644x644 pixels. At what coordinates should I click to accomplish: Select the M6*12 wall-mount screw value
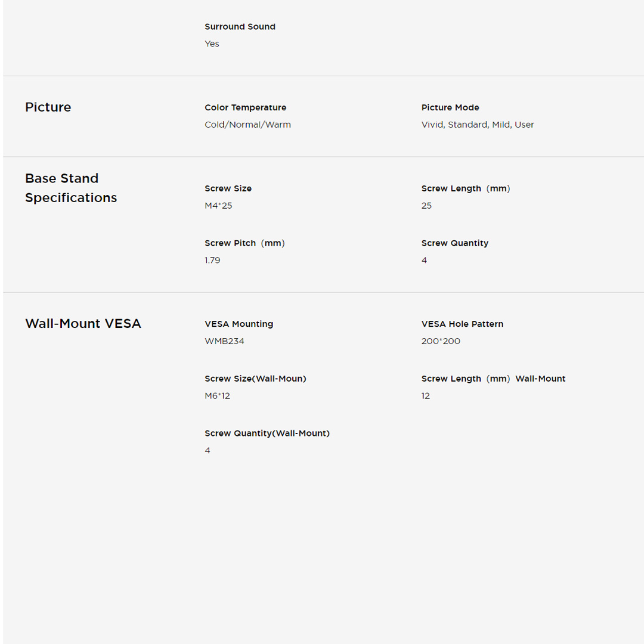[217, 396]
